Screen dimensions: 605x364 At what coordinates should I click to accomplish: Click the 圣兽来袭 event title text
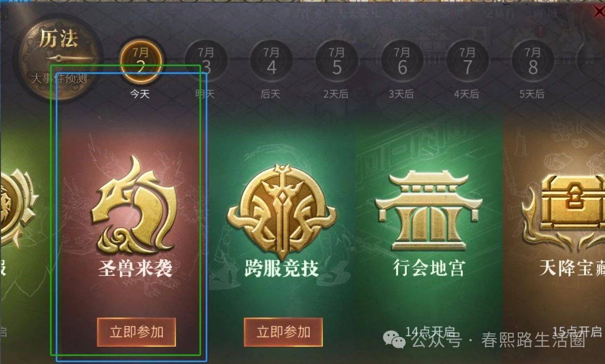coord(135,268)
